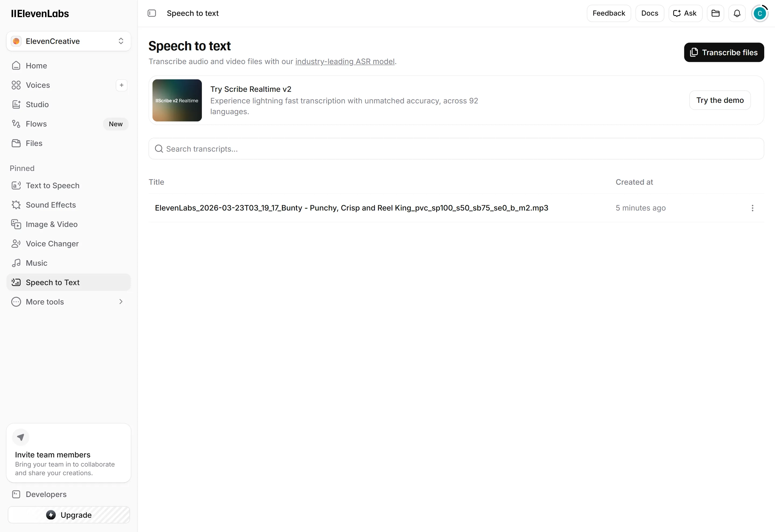Image resolution: width=775 pixels, height=532 pixels.
Task: Open the Home icon in sidebar
Action: 36,65
